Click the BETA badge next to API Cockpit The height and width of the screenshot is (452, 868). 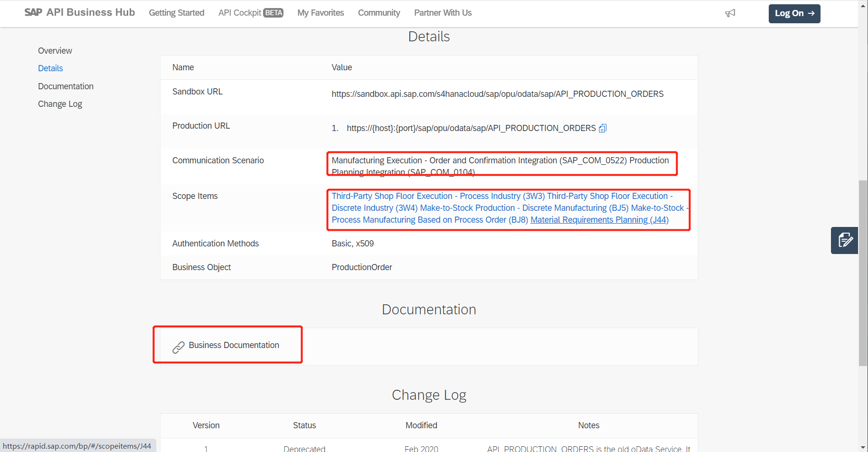274,12
